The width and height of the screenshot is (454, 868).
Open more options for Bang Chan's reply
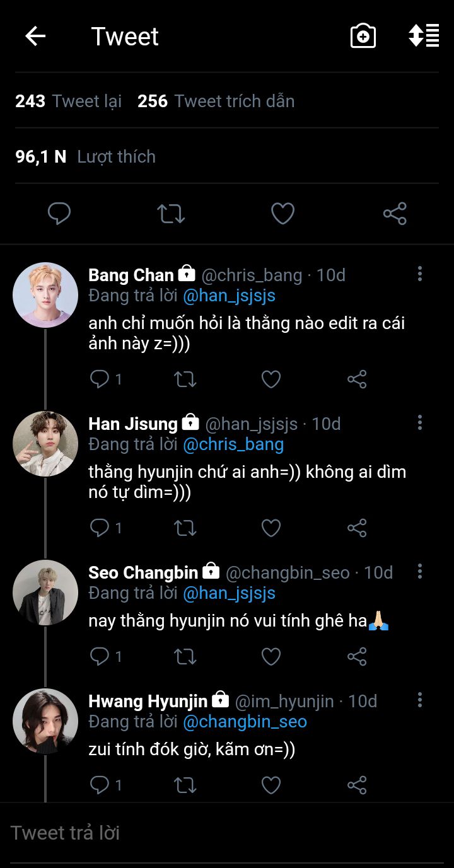(420, 274)
